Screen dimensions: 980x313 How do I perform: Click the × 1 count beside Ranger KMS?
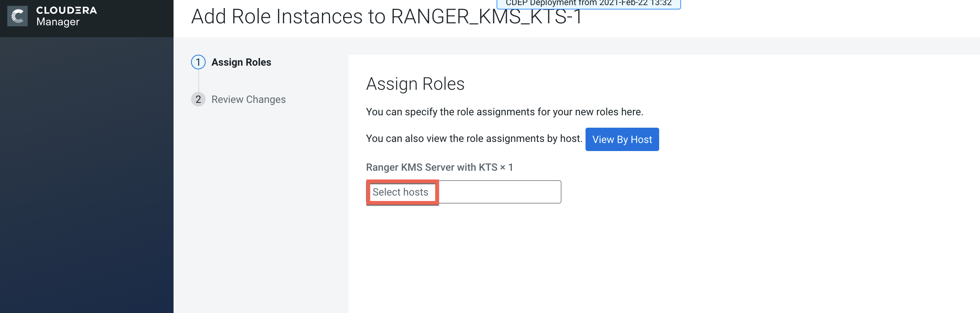tap(506, 167)
